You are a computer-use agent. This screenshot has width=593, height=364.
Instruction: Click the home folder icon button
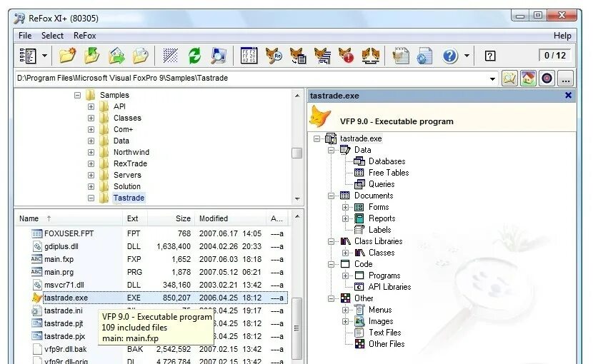(528, 79)
